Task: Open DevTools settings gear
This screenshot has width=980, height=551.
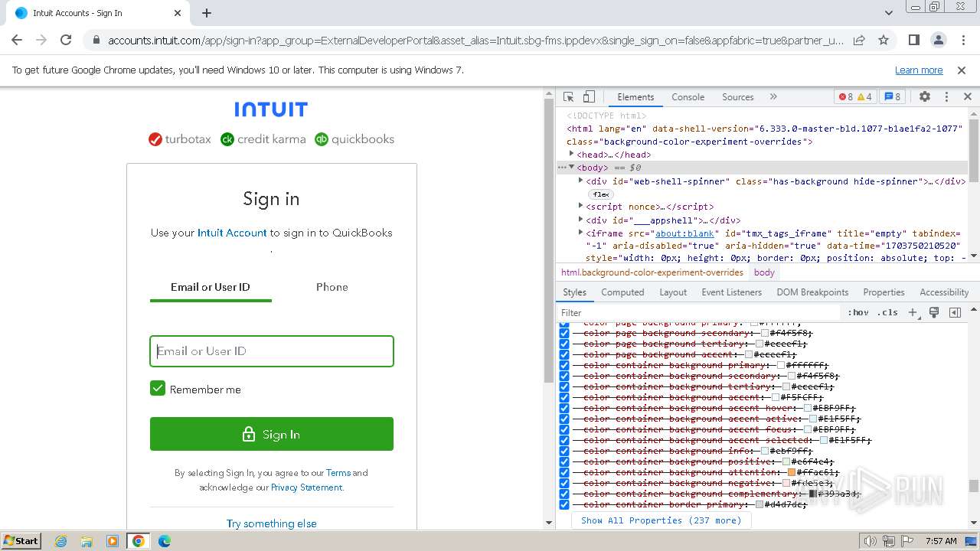Action: [925, 97]
